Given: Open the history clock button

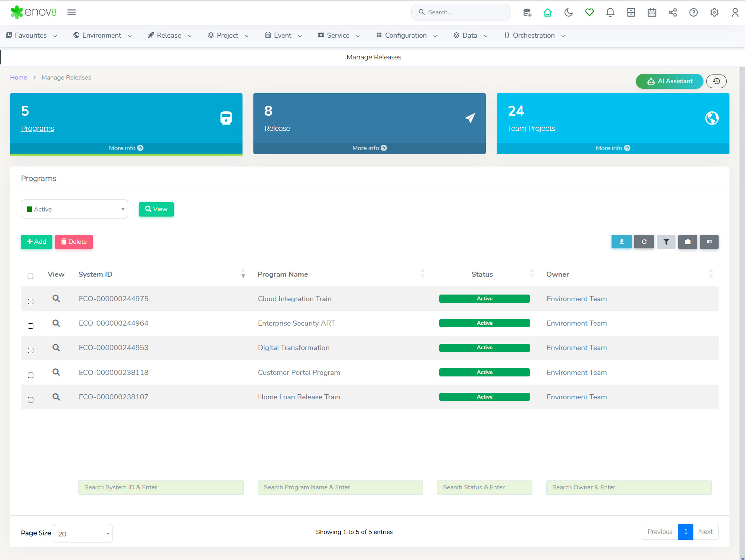Looking at the screenshot, I should 716,81.
